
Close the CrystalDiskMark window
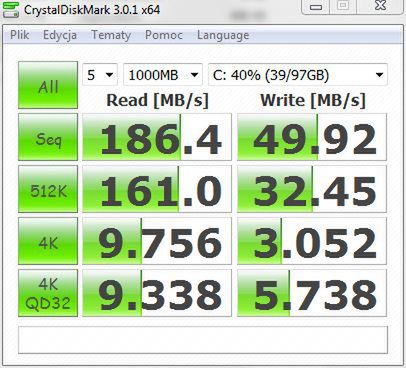pos(380,6)
